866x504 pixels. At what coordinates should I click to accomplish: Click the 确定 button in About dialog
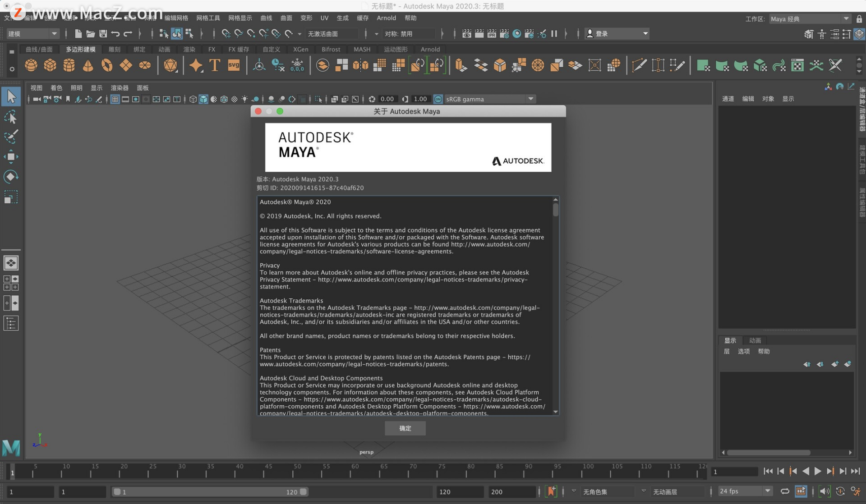coord(405,428)
